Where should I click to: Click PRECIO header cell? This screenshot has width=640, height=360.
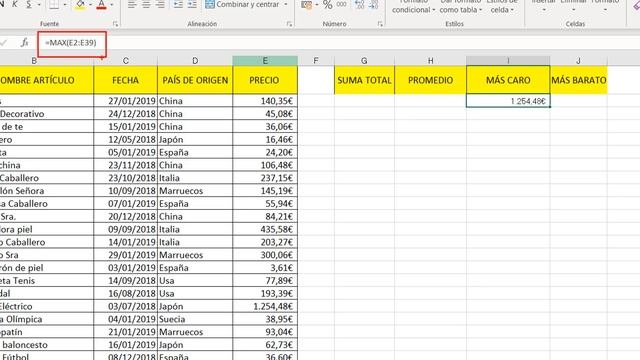pos(265,80)
